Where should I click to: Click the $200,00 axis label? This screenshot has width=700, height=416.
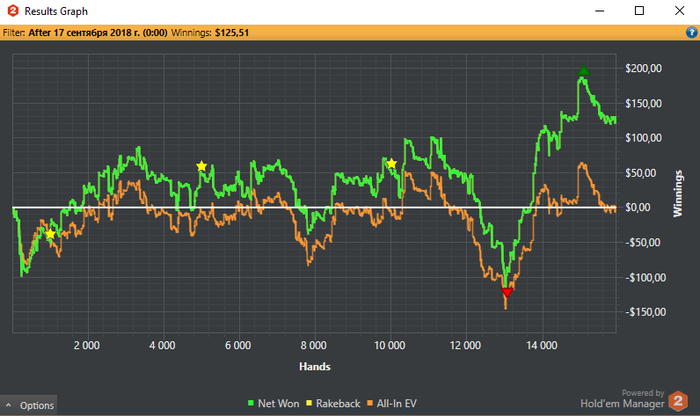coord(643,68)
